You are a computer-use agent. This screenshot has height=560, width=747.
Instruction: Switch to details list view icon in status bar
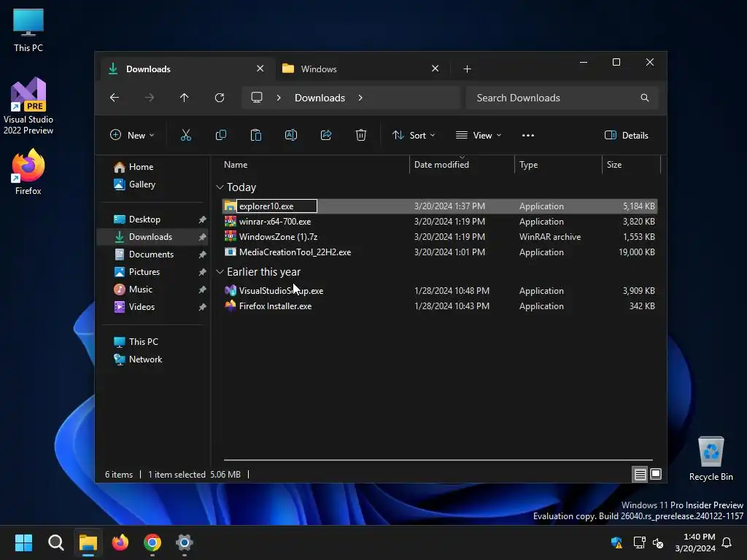click(640, 474)
